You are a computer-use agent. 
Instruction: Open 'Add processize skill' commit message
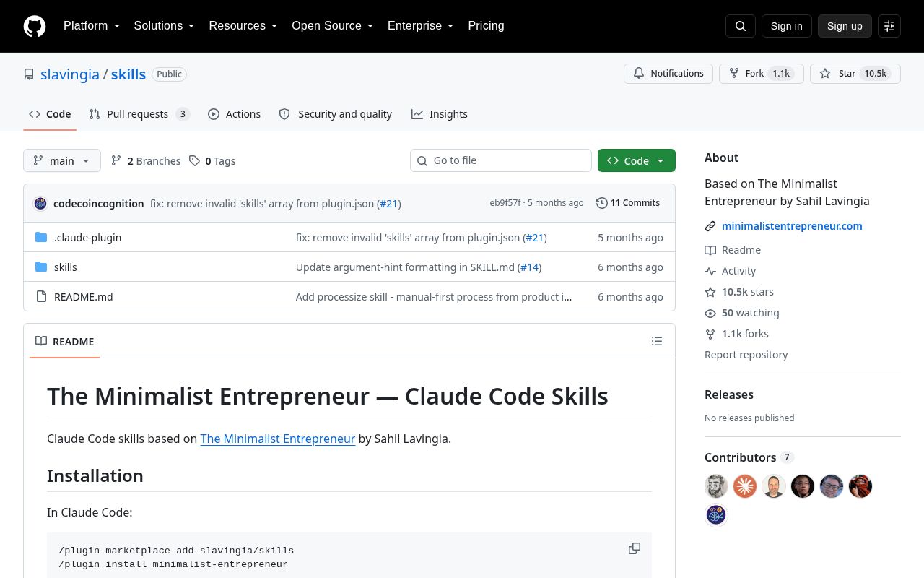434,297
